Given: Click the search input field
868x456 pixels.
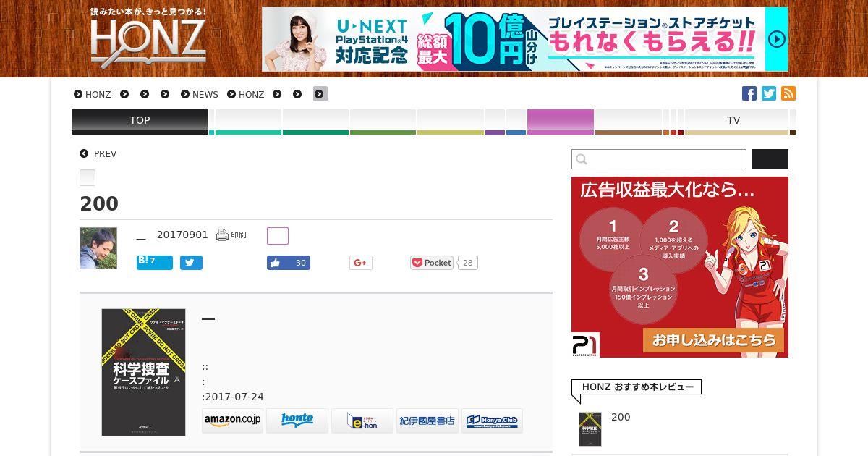Looking at the screenshot, I should pyautogui.click(x=659, y=159).
